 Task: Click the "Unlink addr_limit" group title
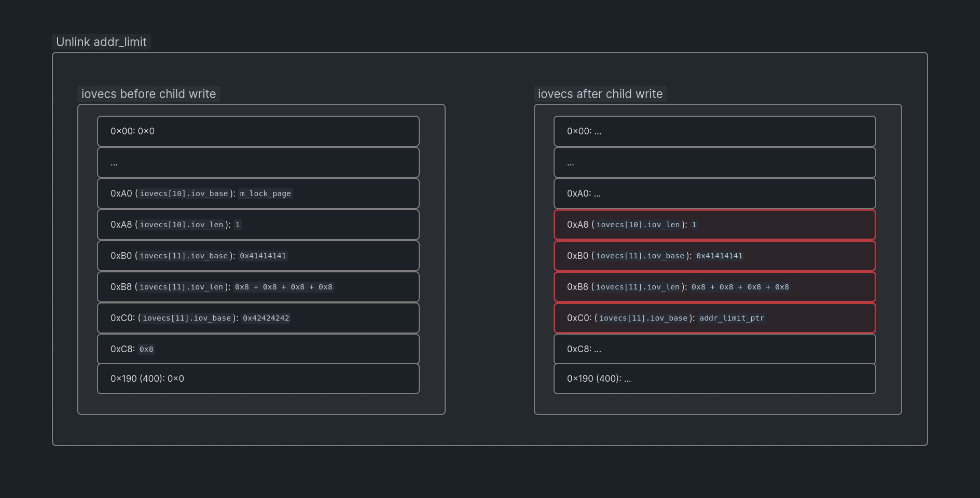(x=101, y=42)
